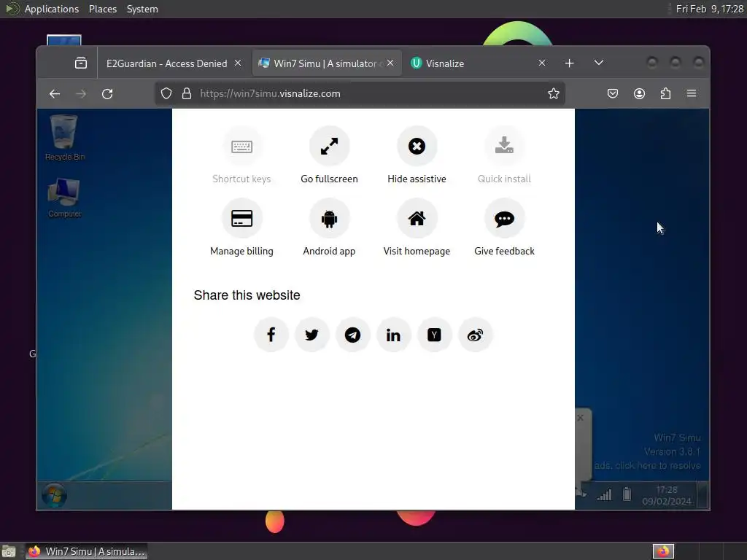Click the Computer desktop icon
Screen dimensions: 747x560
[x=64, y=198]
